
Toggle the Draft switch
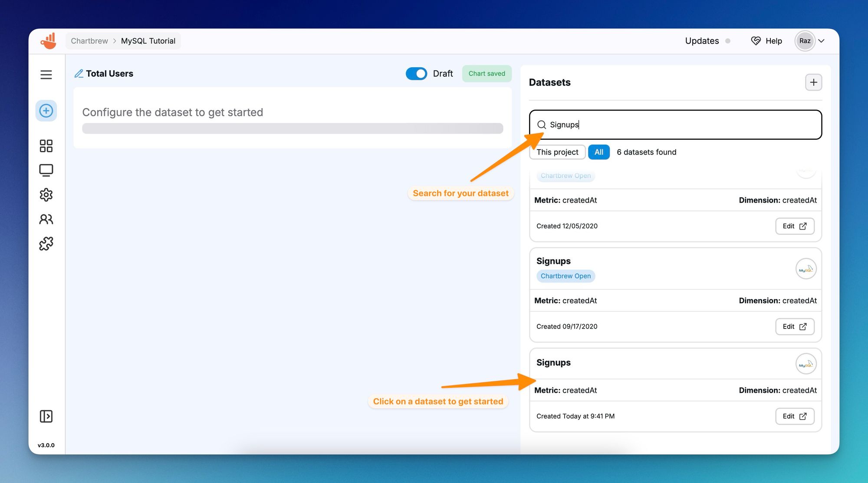coord(416,74)
